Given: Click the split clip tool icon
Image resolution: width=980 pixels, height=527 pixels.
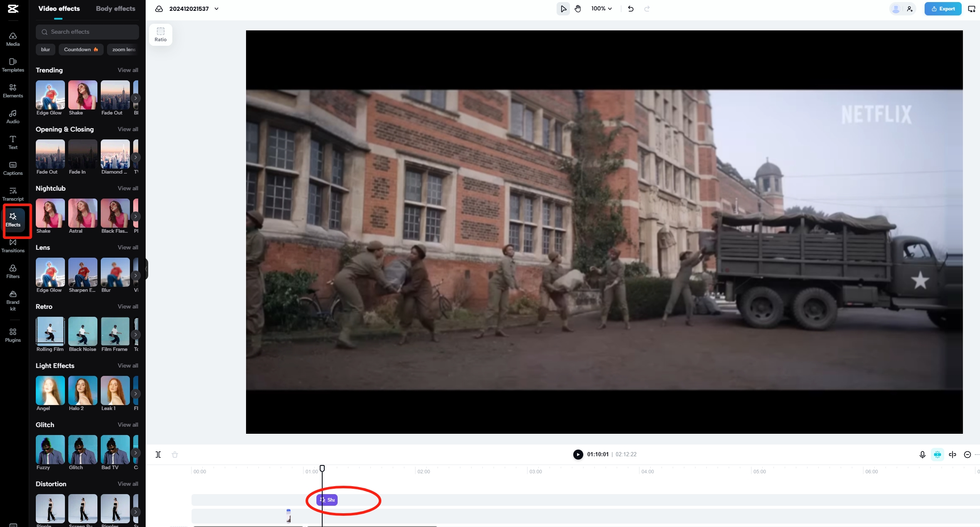Looking at the screenshot, I should pos(158,455).
